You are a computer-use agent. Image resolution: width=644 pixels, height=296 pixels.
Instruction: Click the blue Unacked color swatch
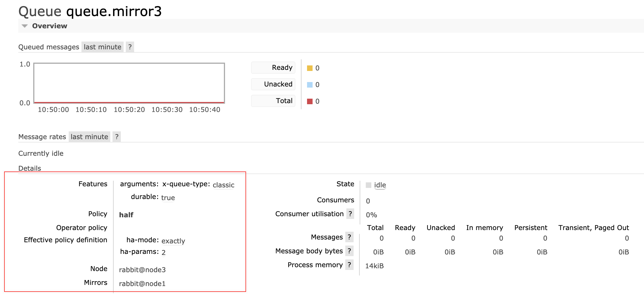310,85
